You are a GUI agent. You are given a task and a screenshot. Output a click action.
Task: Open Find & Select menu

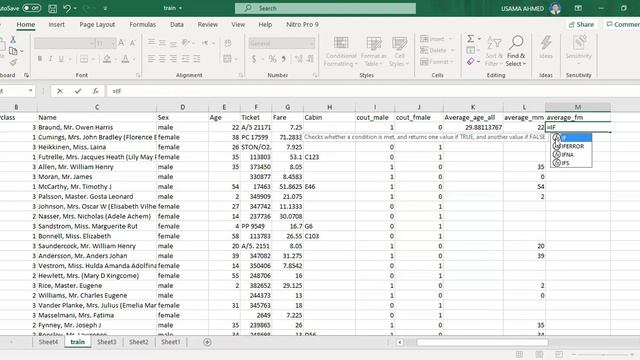click(x=516, y=51)
